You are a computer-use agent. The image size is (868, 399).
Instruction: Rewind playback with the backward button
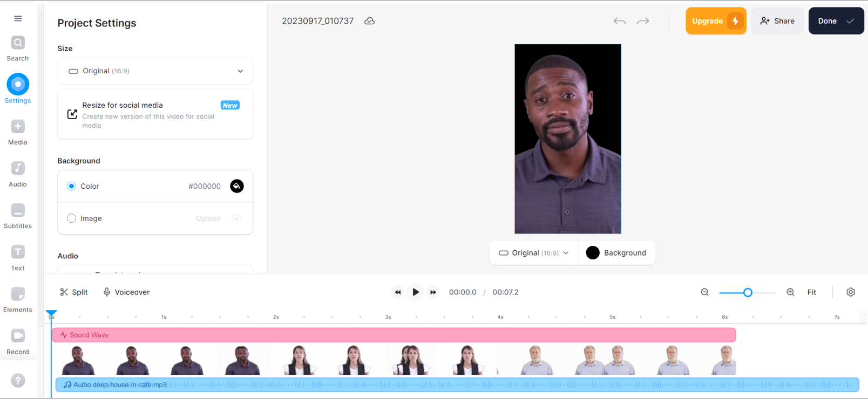coord(398,292)
